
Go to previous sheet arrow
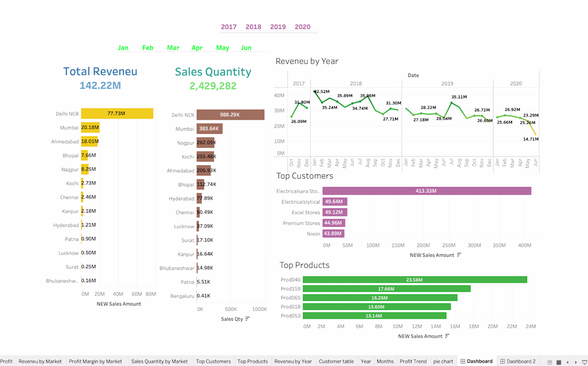pyautogui.click(x=567, y=362)
